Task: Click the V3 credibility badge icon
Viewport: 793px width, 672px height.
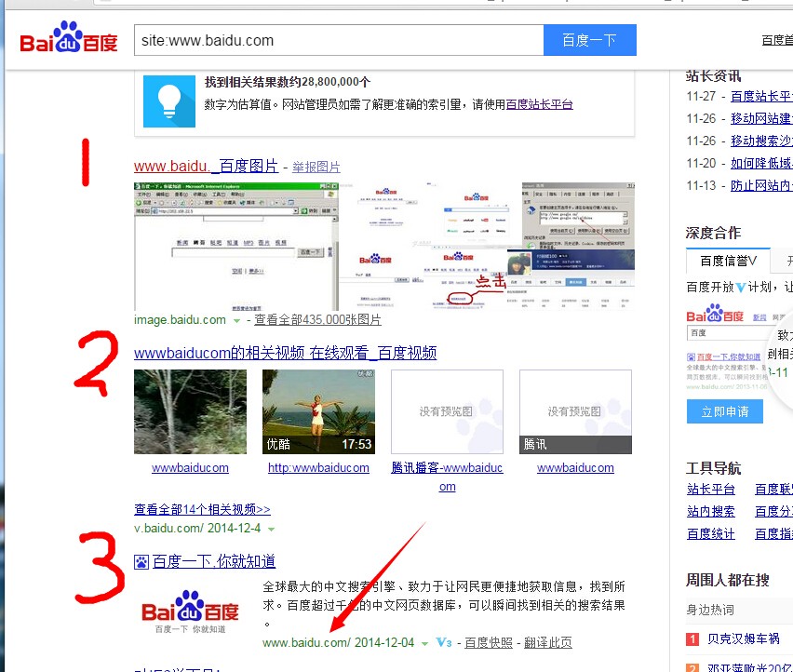Action: point(444,643)
